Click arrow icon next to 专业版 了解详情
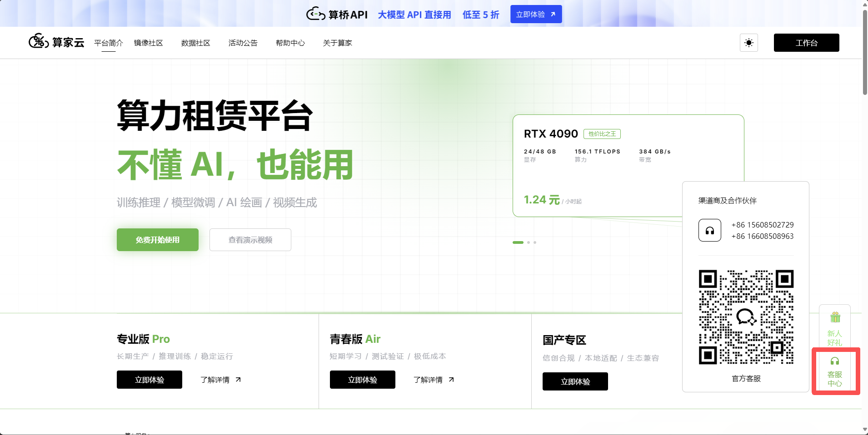868x435 pixels. pos(238,380)
